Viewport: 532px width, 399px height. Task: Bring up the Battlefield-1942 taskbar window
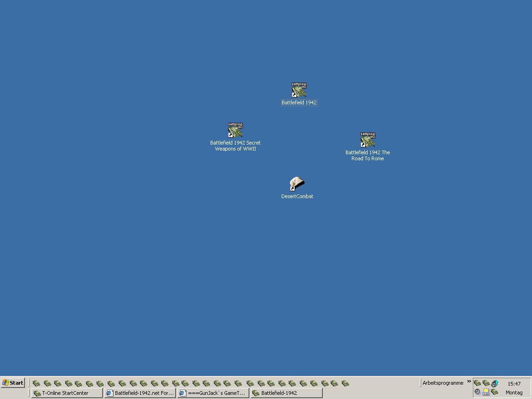pos(286,393)
